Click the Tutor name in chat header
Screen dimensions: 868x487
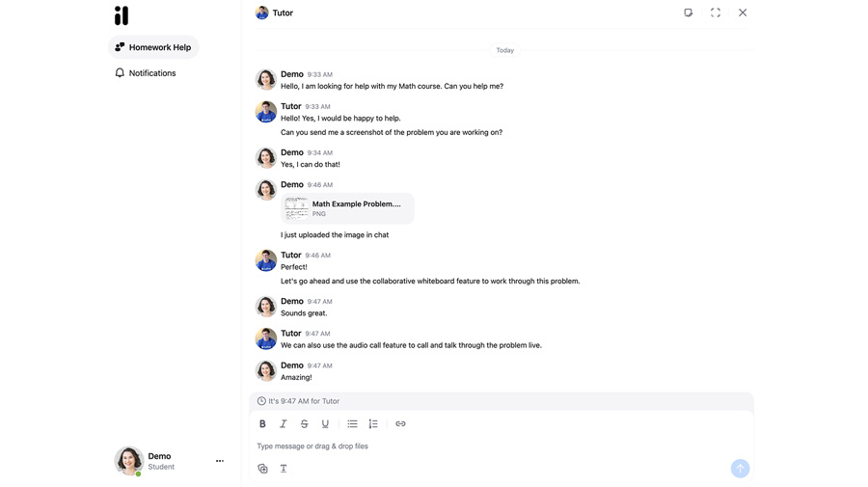(x=283, y=13)
